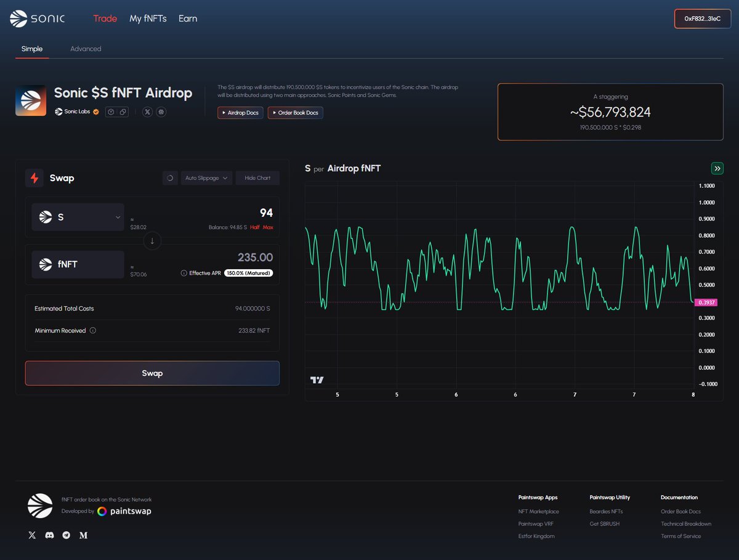Open the Get $BRUSH footer link

(x=605, y=524)
